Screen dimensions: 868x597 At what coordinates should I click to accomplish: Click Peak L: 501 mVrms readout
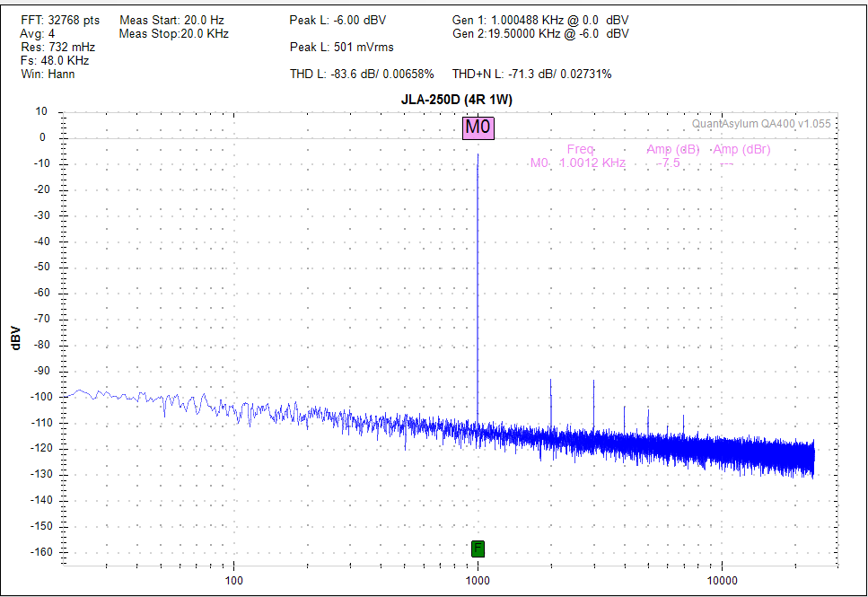point(342,47)
